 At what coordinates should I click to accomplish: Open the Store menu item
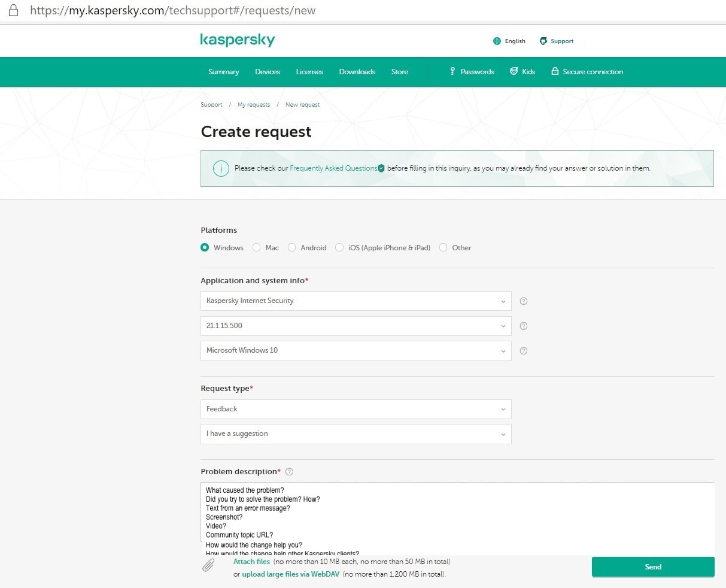point(400,72)
